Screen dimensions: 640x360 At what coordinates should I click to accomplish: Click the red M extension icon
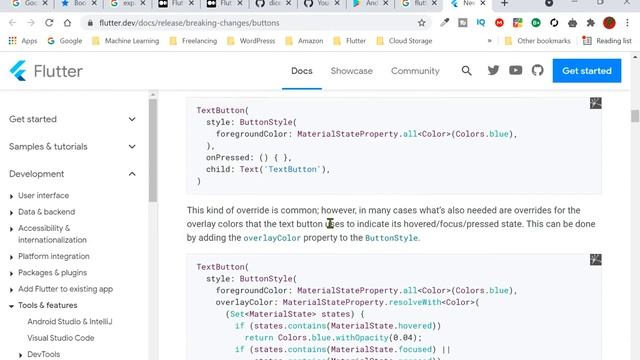tap(499, 23)
